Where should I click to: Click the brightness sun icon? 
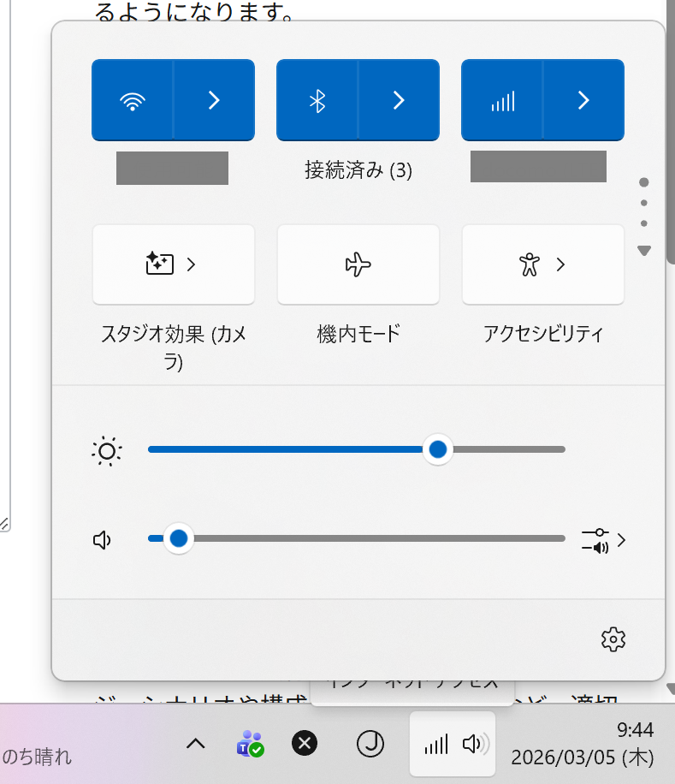pos(107,451)
